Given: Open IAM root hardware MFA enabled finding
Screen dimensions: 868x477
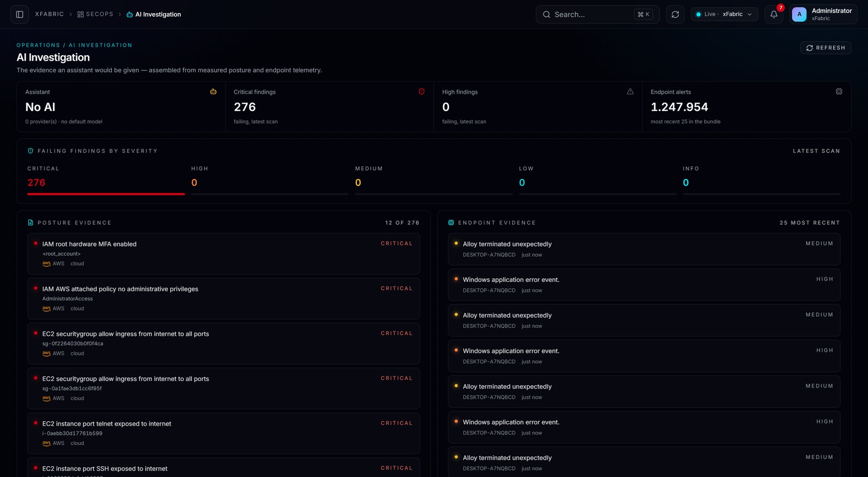Looking at the screenshot, I should coord(224,254).
